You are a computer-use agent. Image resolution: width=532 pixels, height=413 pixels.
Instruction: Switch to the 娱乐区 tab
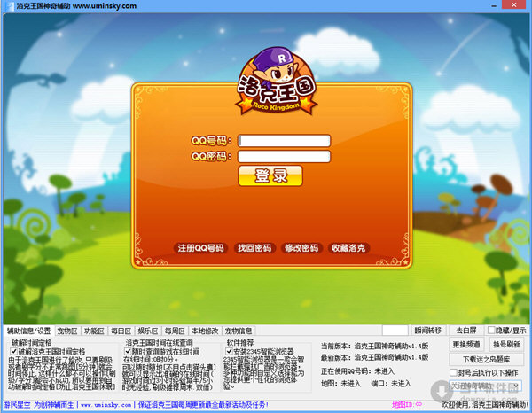tap(148, 331)
